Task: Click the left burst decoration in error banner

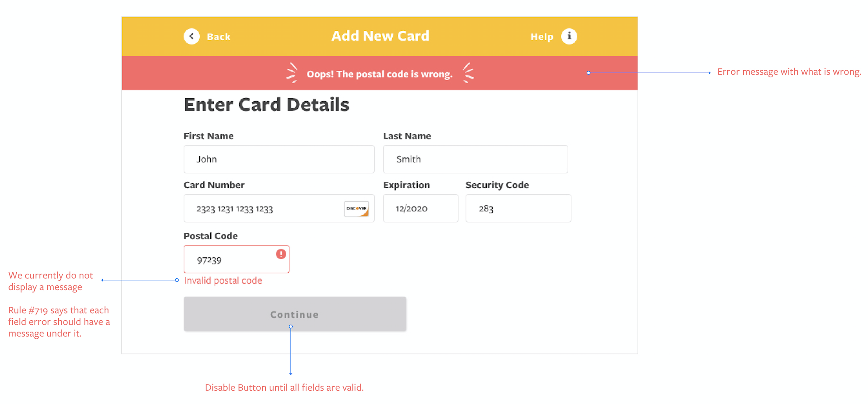Action: click(x=292, y=73)
